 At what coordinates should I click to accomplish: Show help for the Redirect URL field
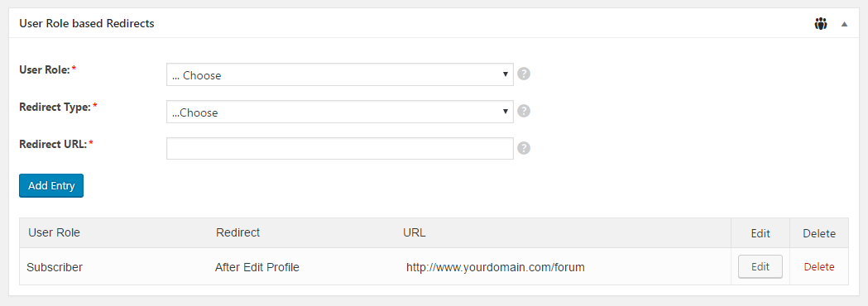coord(524,148)
